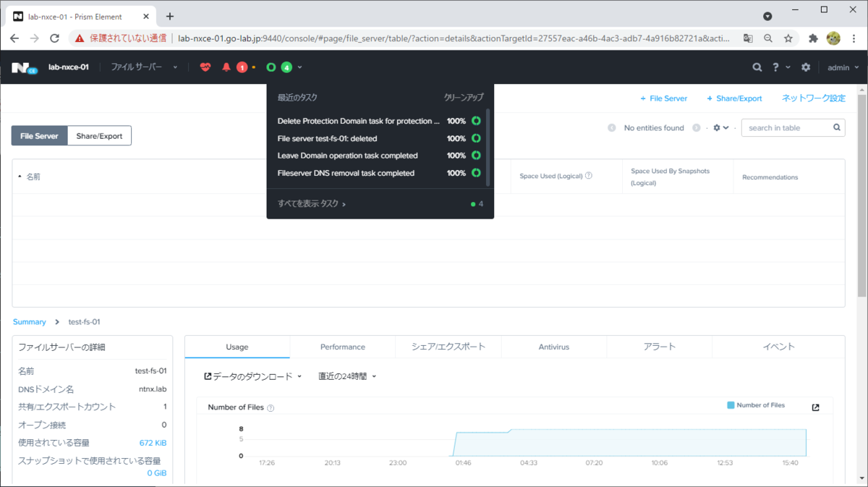Viewport: 868px width, 487px height.
Task: Click the green tasks circle showing 4
Action: (x=286, y=66)
